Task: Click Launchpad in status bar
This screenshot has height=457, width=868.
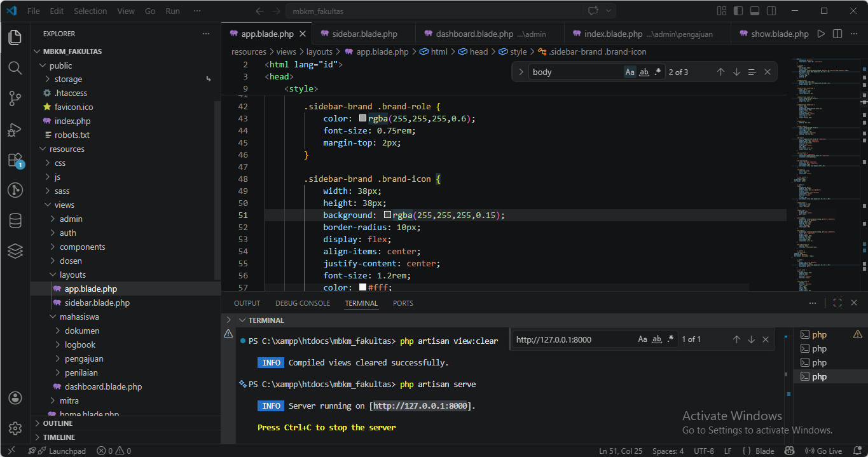Action: [57, 451]
